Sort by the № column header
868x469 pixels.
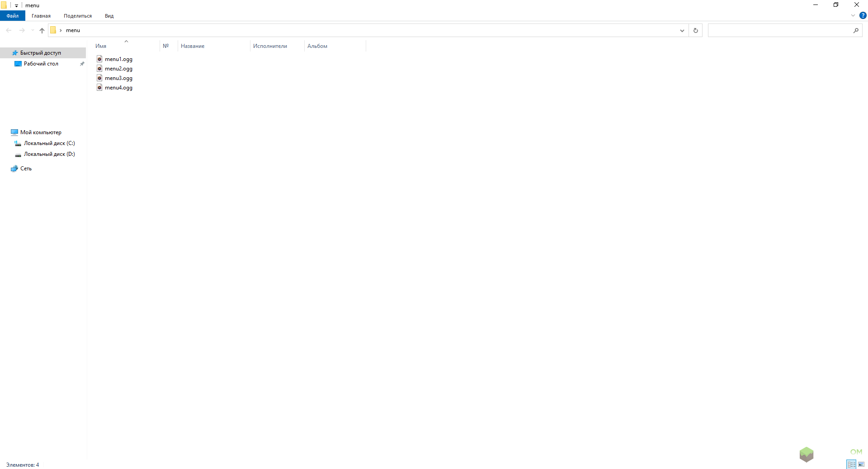[x=169, y=46]
